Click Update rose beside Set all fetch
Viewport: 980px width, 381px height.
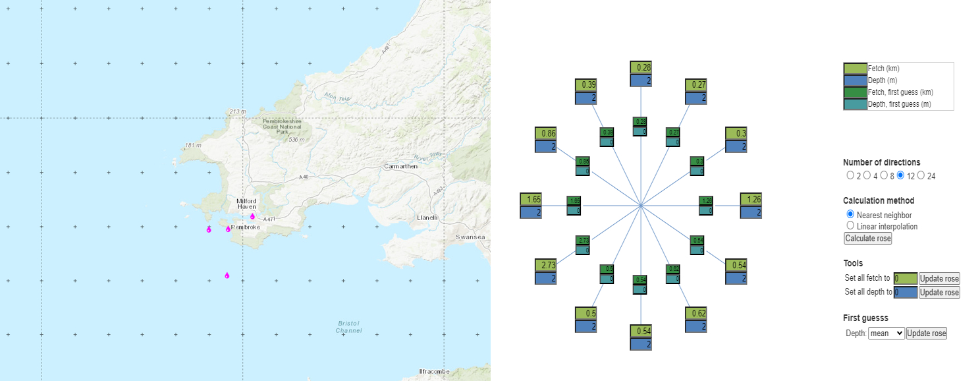click(x=939, y=278)
